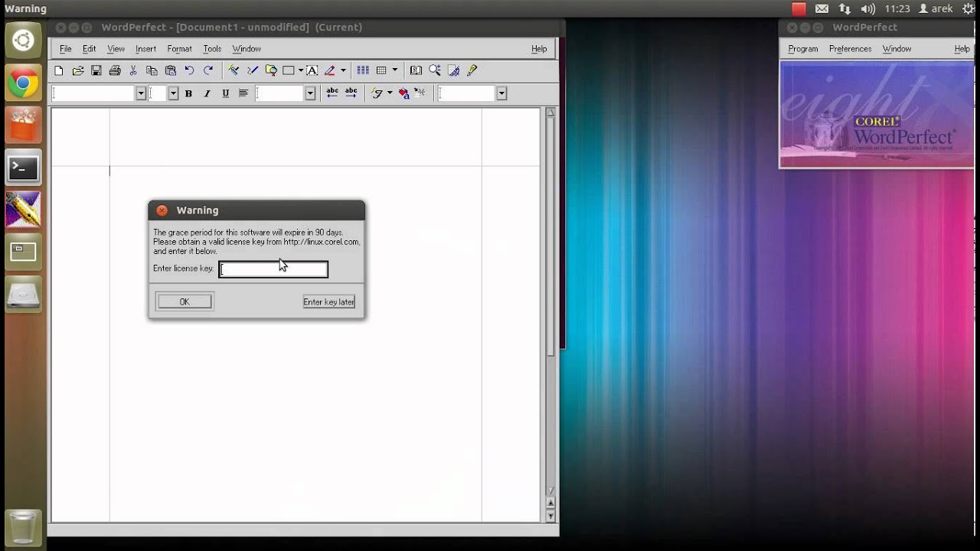Click the font color bucket icon
This screenshot has width=980, height=551.
(403, 93)
